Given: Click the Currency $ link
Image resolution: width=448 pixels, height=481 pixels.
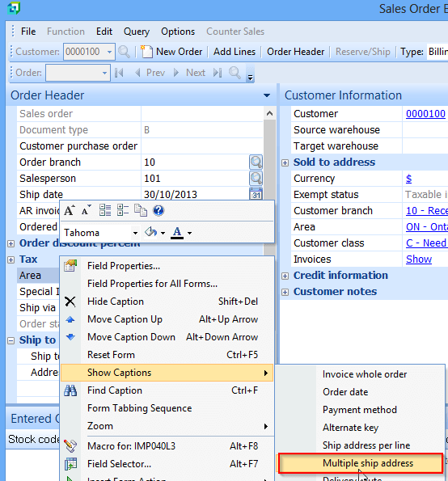Looking at the screenshot, I should tap(408, 179).
